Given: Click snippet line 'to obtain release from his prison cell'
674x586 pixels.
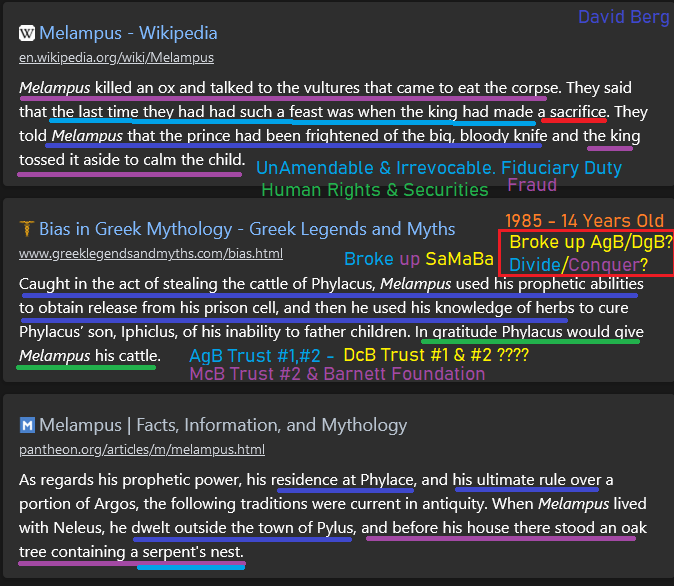Looking at the screenshot, I should [149, 308].
